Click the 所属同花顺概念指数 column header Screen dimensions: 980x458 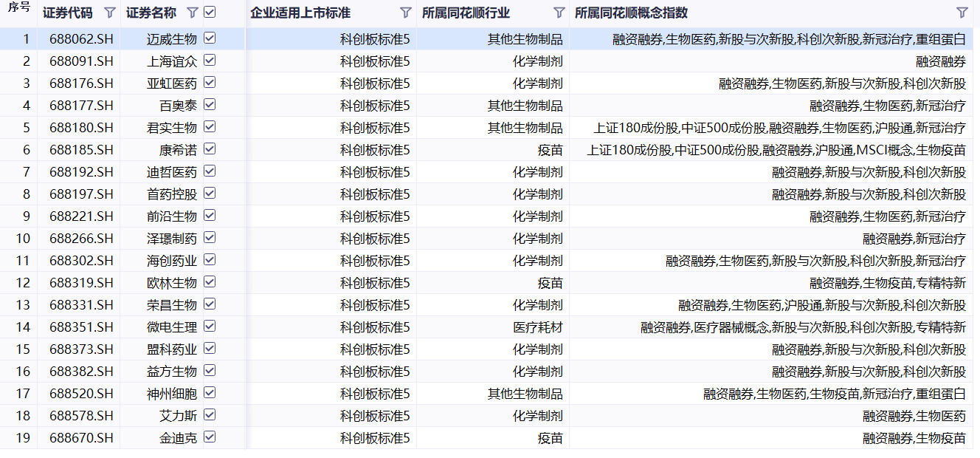[x=632, y=13]
